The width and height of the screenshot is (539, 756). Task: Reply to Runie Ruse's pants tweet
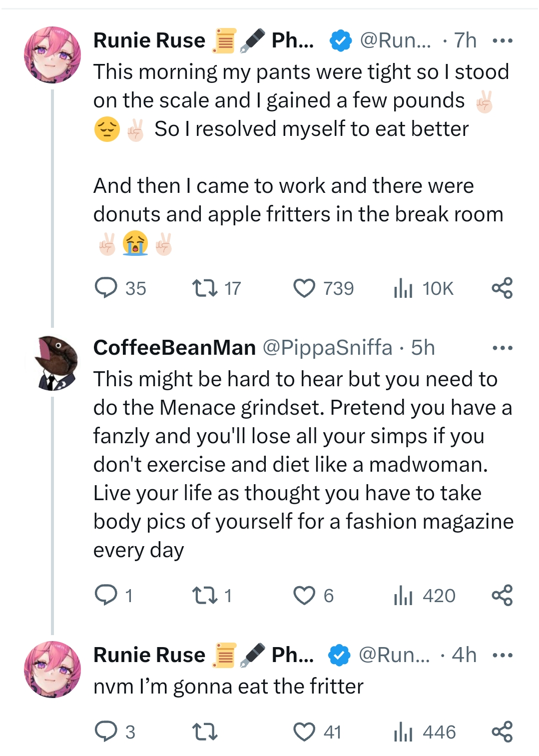coord(106,288)
